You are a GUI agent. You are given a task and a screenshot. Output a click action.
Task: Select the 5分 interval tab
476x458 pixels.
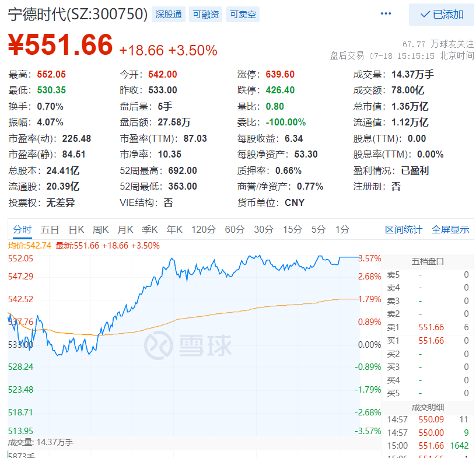point(318,229)
